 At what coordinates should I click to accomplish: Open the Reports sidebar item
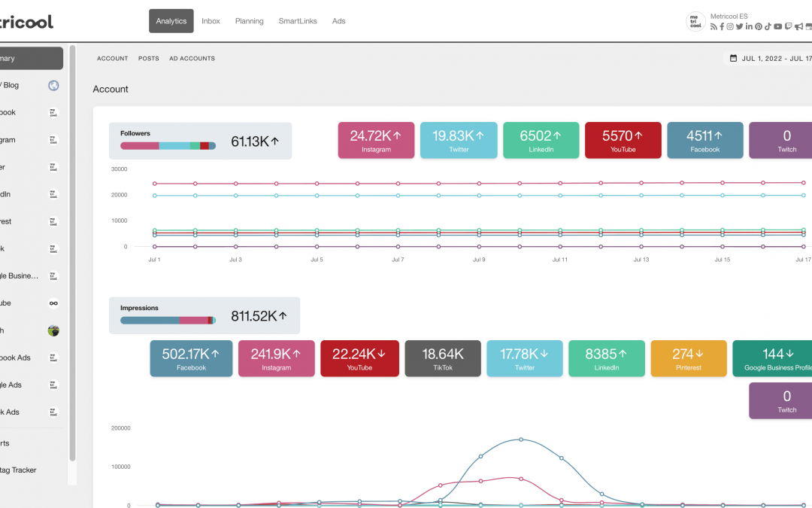(31, 443)
